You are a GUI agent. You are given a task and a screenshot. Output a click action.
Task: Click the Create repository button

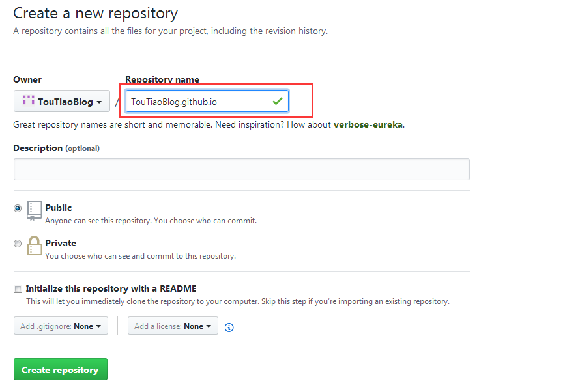(x=61, y=369)
